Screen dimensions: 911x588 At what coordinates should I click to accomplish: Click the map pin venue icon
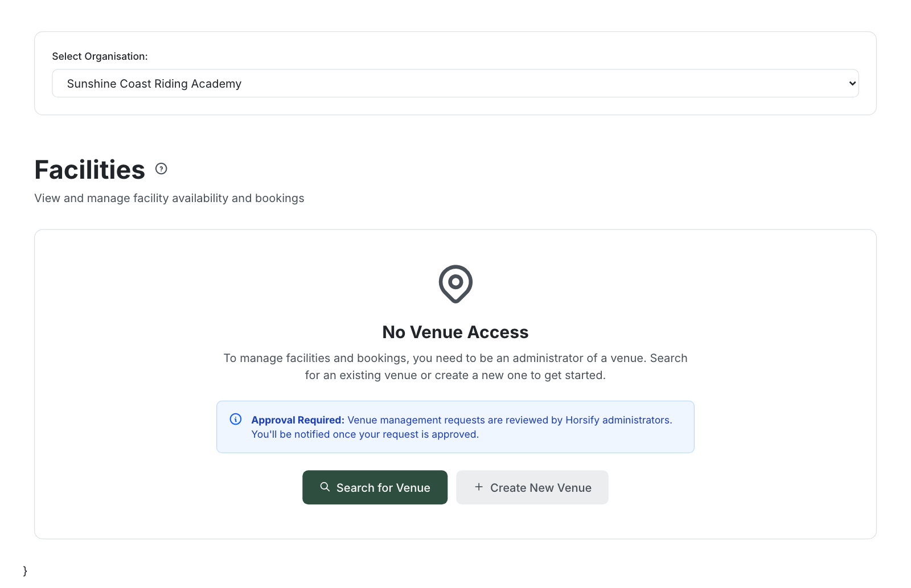455,283
